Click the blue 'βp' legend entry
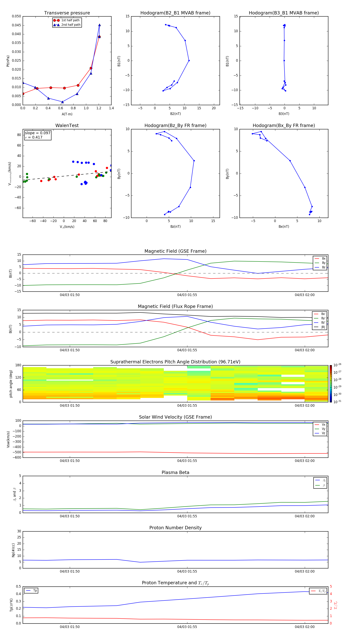Screen dimensions: 351x644 [320, 480]
